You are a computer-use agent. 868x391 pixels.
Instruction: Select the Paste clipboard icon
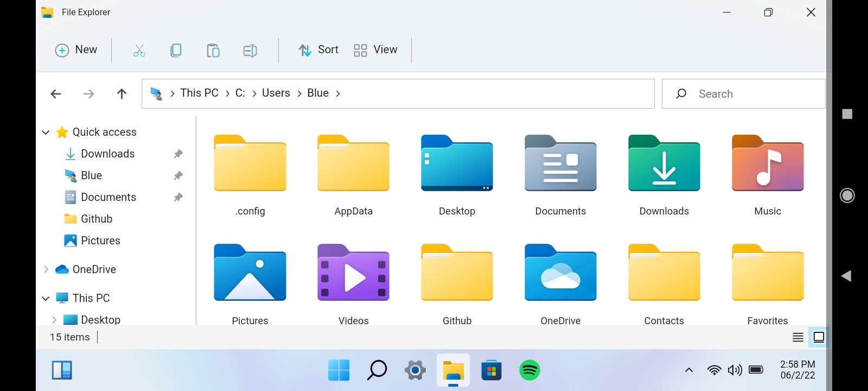(213, 51)
